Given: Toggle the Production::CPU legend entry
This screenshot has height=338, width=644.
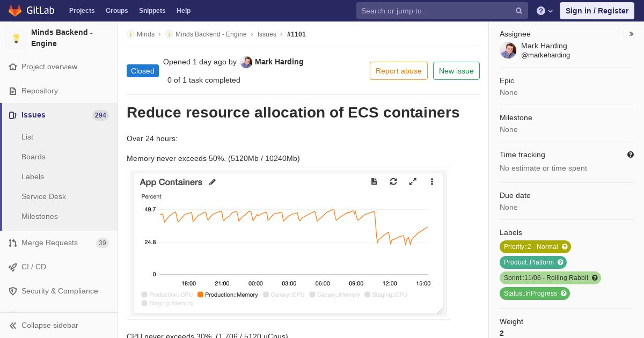Looking at the screenshot, I should tap(167, 295).
